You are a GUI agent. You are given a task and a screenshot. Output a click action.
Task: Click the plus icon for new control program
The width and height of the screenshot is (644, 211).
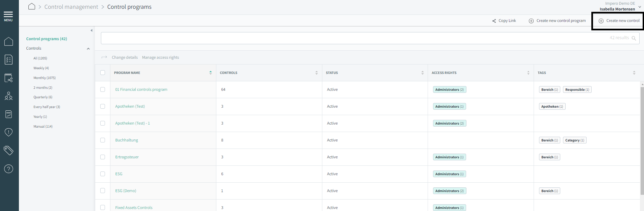(x=531, y=21)
